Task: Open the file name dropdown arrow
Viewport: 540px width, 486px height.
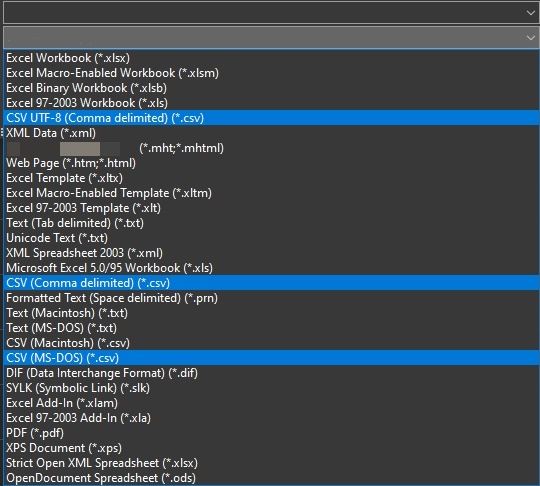Action: [530, 13]
